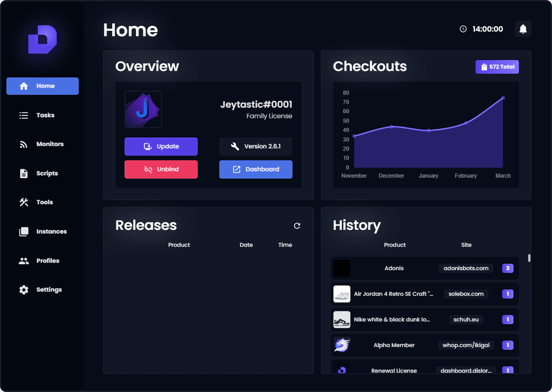The height and width of the screenshot is (392, 552).
Task: Click the Scripts document icon
Action: tap(23, 173)
